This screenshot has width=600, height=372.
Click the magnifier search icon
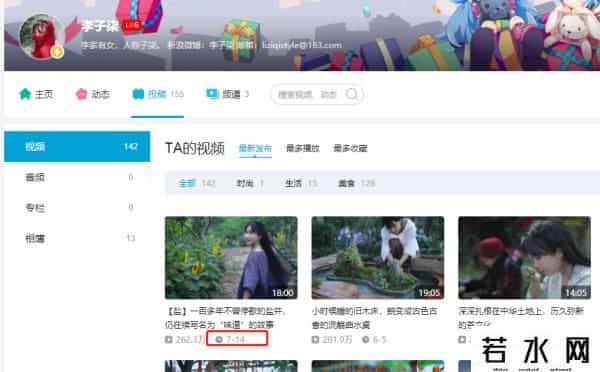click(352, 94)
